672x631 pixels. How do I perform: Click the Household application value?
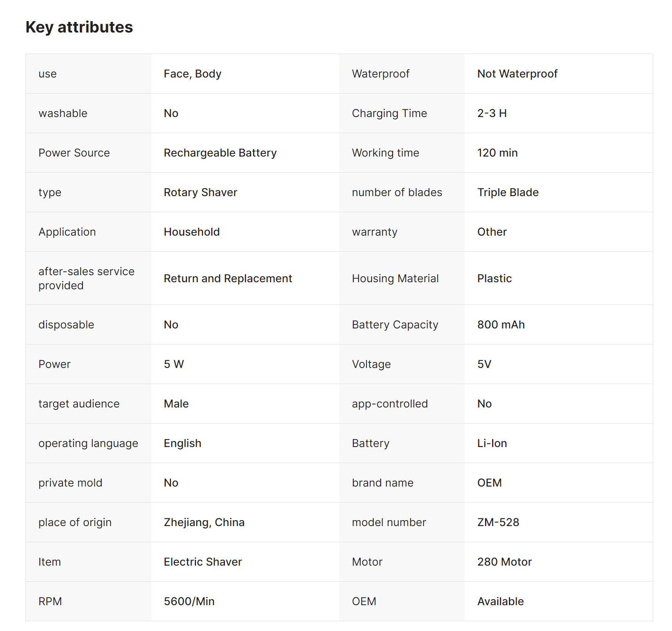tap(192, 232)
